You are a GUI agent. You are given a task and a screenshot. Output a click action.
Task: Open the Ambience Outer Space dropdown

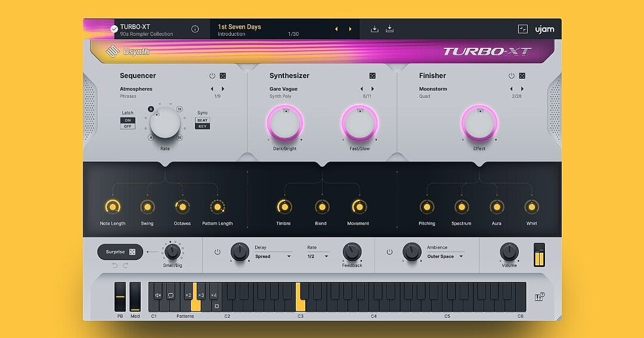coord(445,256)
